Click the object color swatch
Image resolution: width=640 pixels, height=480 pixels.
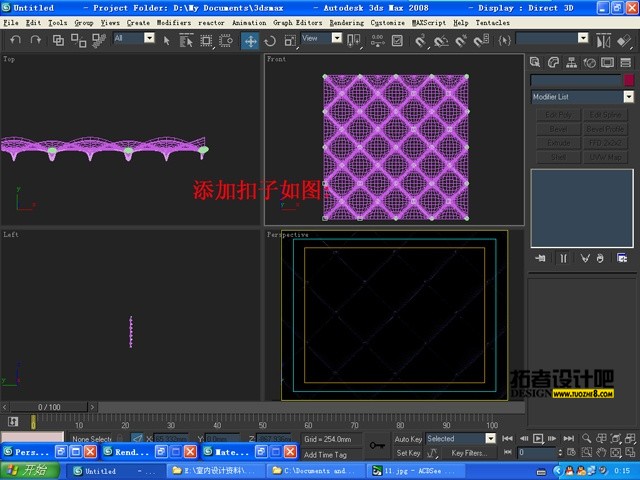pyautogui.click(x=629, y=80)
